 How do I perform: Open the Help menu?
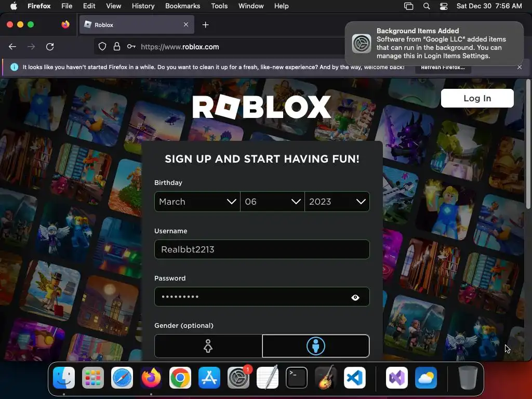coord(281,6)
